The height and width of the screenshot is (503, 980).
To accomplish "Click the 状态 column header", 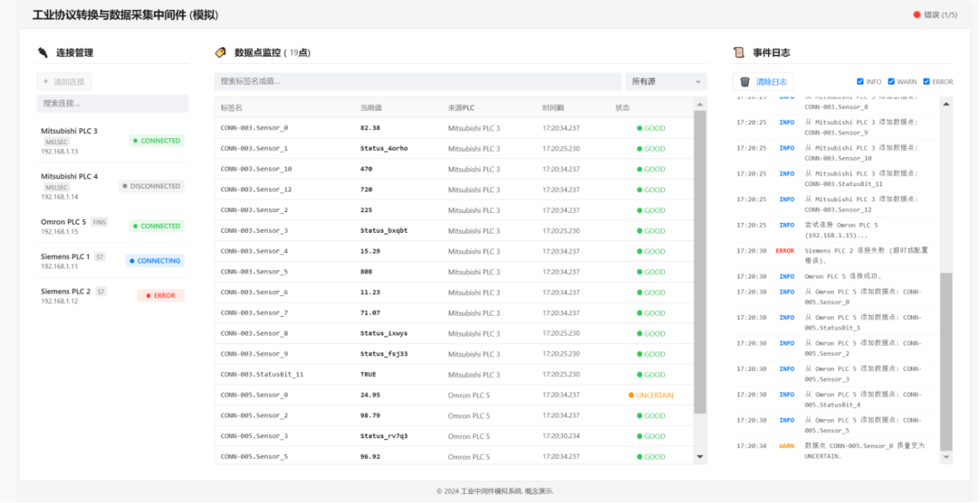I will (623, 108).
